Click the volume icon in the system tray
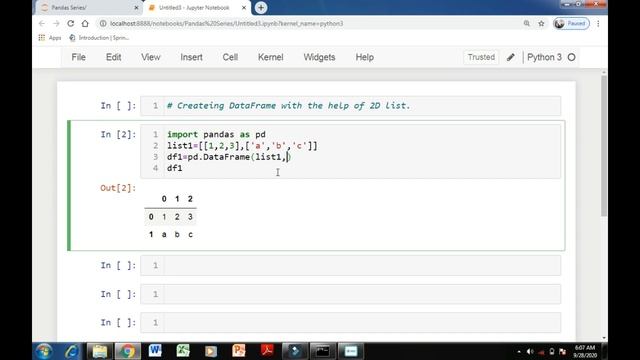The width and height of the screenshot is (640, 360). click(530, 351)
